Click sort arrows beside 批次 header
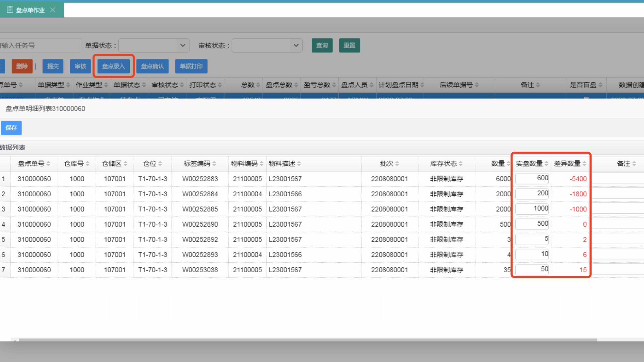Image resolution: width=644 pixels, height=362 pixels. point(397,164)
